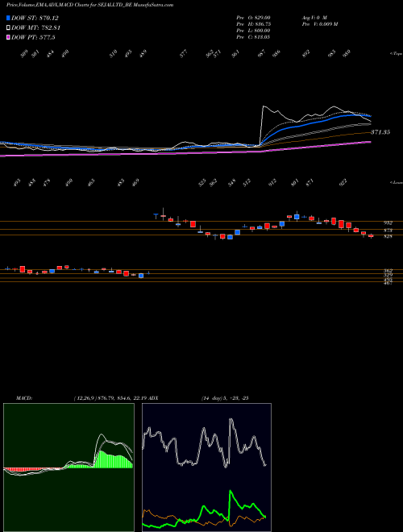Click the 'Pre C: 813.05' close value
This screenshot has width=403, height=532.
253,37
